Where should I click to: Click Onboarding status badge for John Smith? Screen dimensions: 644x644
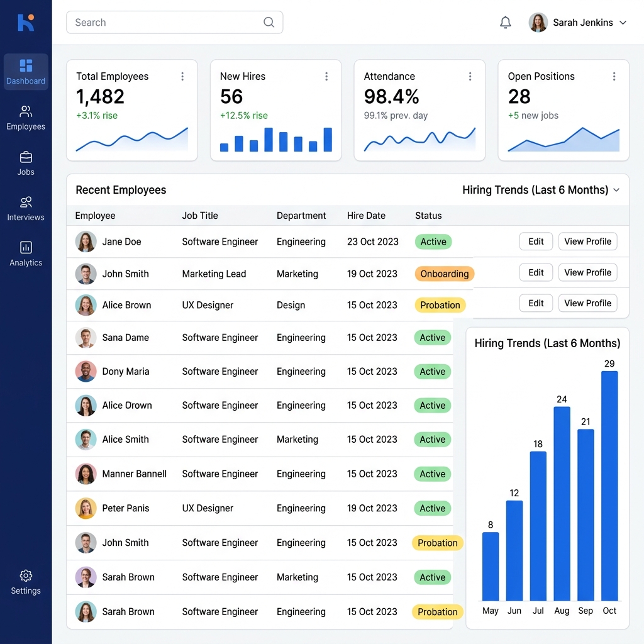[x=445, y=274]
